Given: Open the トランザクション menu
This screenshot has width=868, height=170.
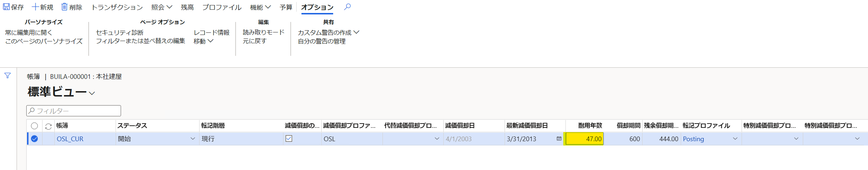Looking at the screenshot, I should tap(117, 7).
